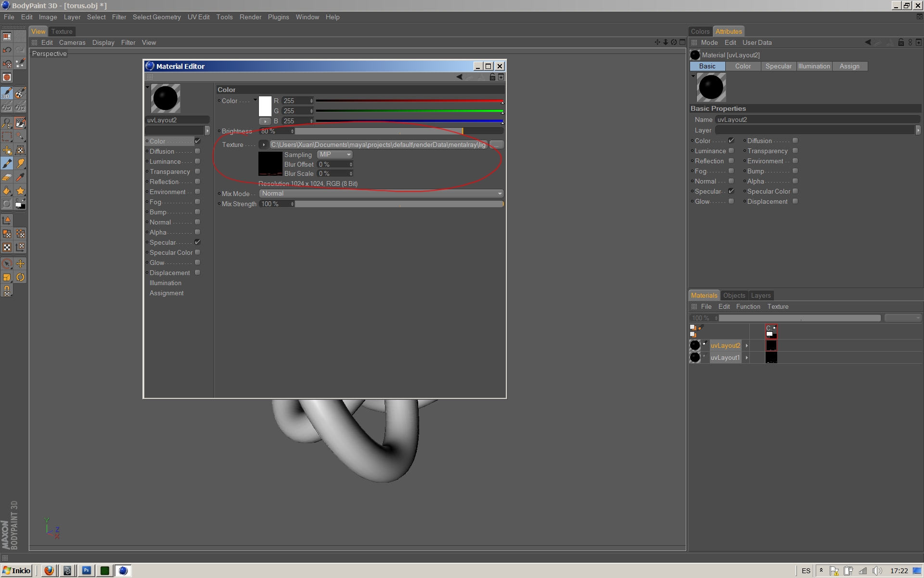
Task: Switch to the Texture tab
Action: point(62,31)
